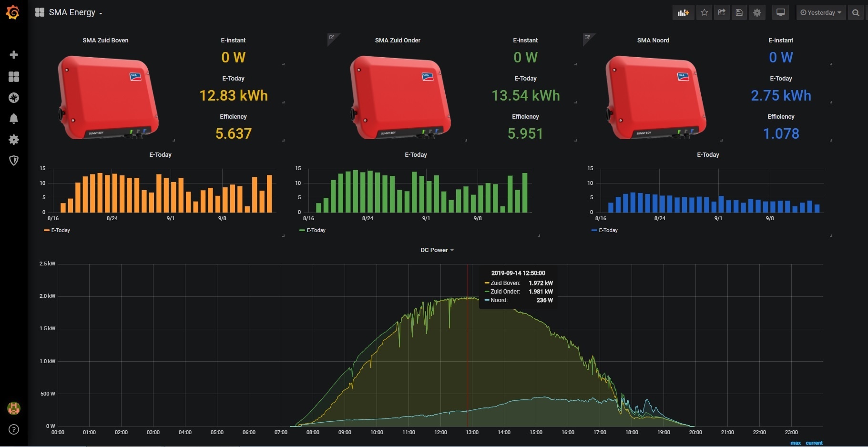Sort the DC Power legend by current
868x447 pixels.
pos(814,443)
